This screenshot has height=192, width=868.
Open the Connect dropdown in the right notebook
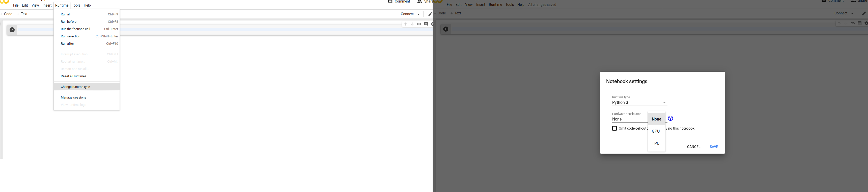point(844,13)
